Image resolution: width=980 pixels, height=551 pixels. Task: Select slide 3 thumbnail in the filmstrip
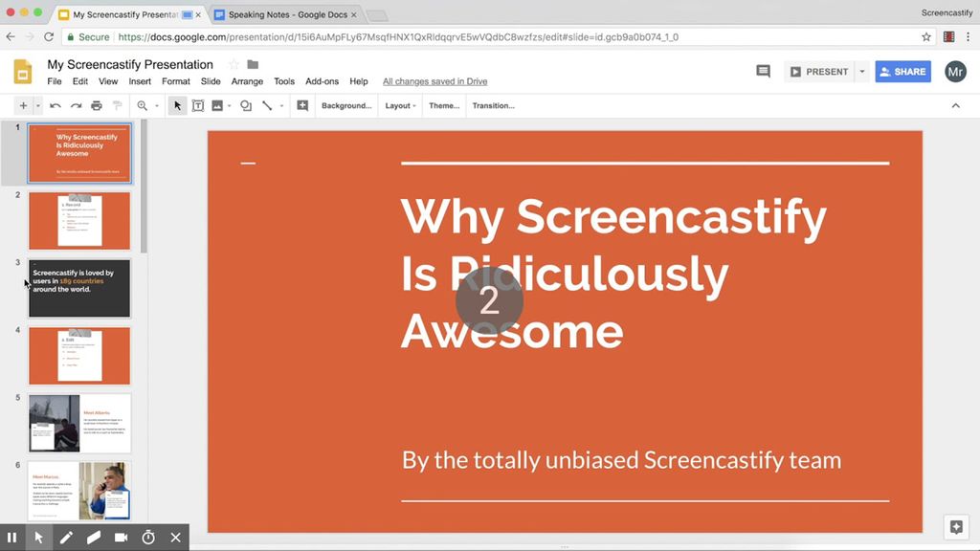pyautogui.click(x=79, y=288)
